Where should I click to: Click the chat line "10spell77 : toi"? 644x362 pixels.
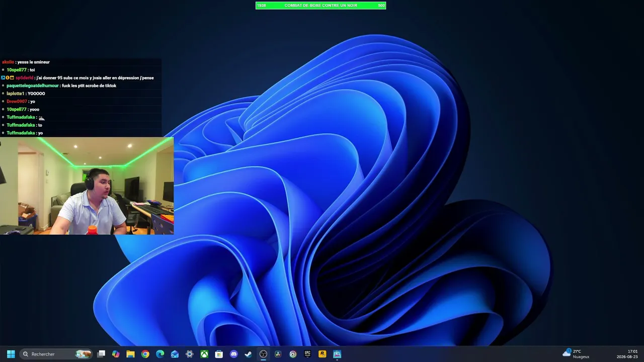21,70
